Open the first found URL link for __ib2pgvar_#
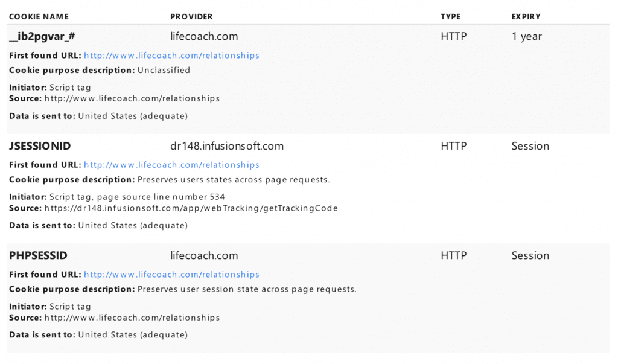Screen dimensions: 618x364 click(x=171, y=56)
